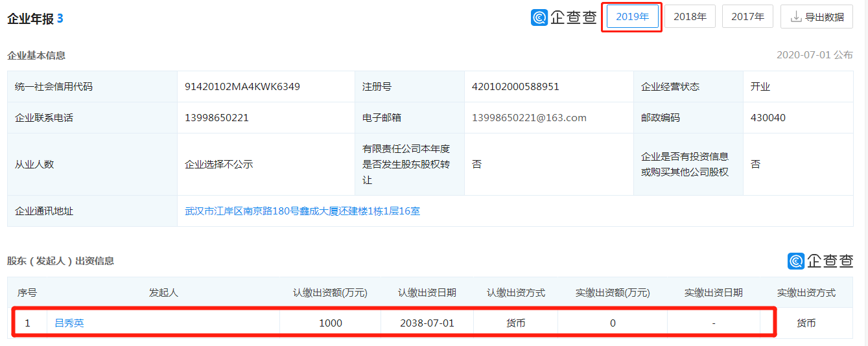
Task: Click the 企业联系电话 label
Action: [x=44, y=118]
